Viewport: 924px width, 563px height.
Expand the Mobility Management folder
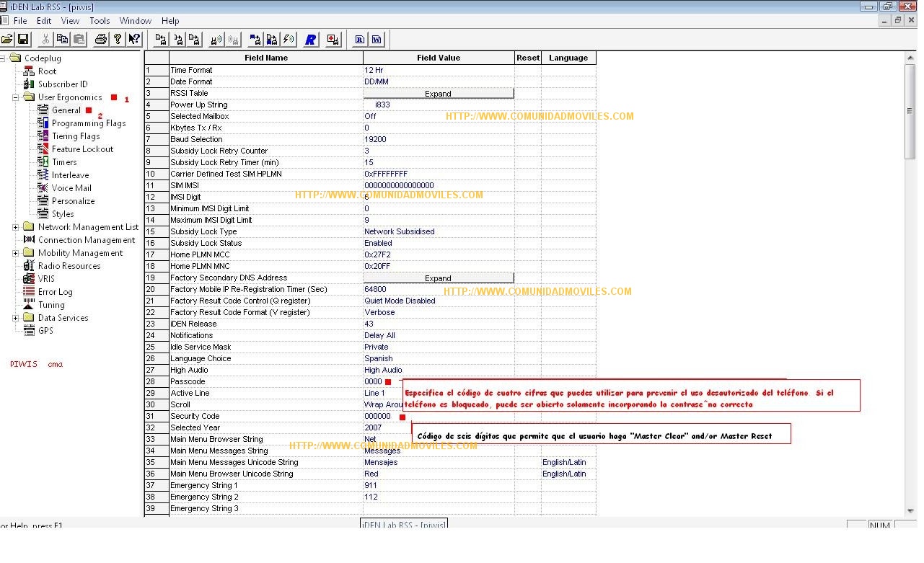click(x=16, y=253)
